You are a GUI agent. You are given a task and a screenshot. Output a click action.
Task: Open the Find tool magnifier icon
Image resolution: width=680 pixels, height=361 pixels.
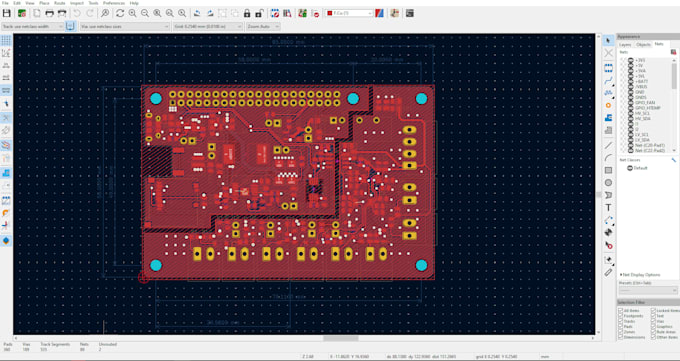[105, 13]
